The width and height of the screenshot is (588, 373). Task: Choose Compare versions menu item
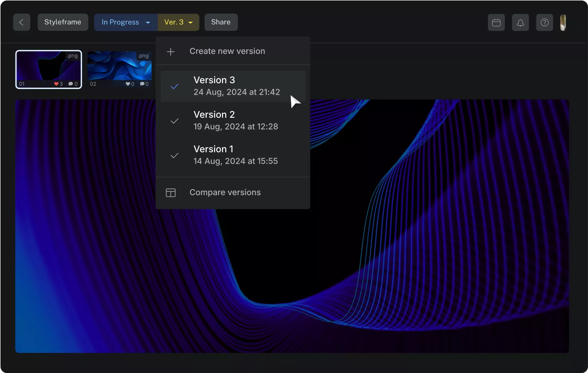coord(225,192)
